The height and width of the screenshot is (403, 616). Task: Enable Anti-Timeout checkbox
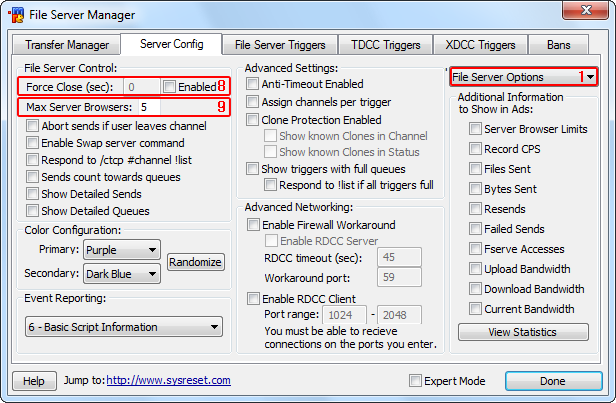(x=253, y=84)
